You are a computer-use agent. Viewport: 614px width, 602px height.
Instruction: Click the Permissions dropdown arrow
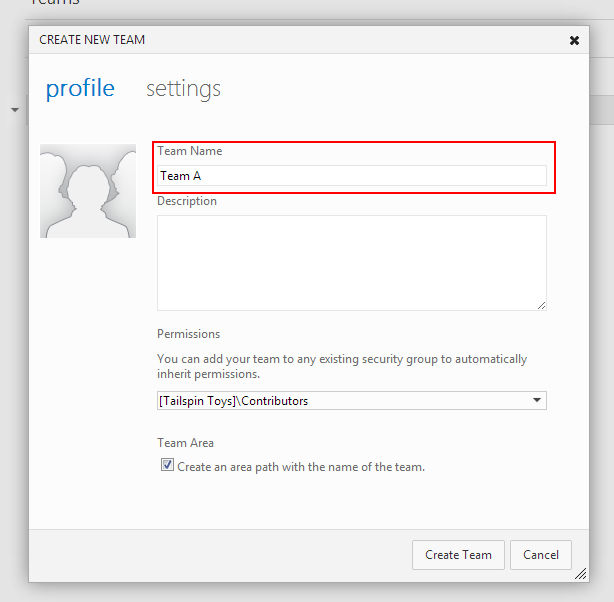(537, 401)
